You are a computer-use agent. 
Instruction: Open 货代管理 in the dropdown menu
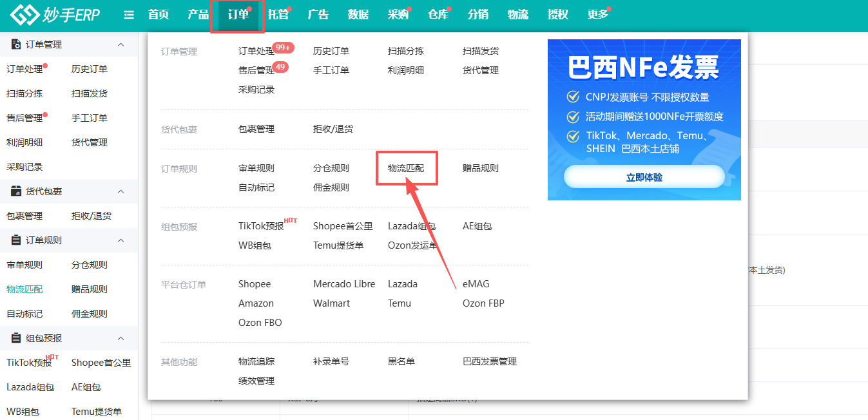pos(481,70)
